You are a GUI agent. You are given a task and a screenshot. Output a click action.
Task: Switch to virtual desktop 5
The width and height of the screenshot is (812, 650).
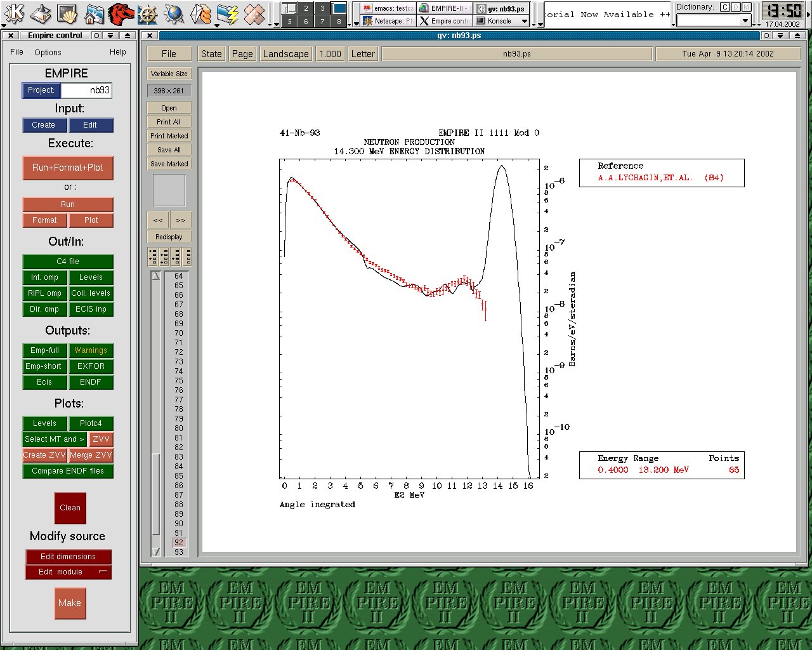(x=289, y=21)
